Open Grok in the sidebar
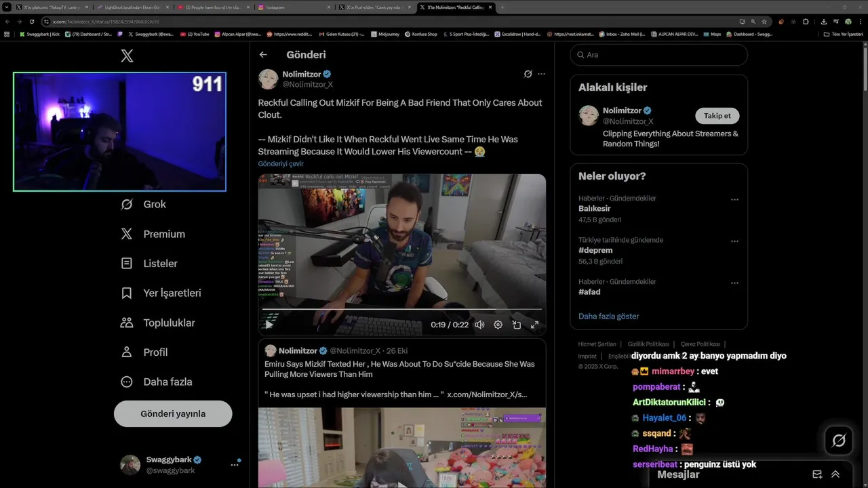The width and height of the screenshot is (868, 488). [x=143, y=204]
